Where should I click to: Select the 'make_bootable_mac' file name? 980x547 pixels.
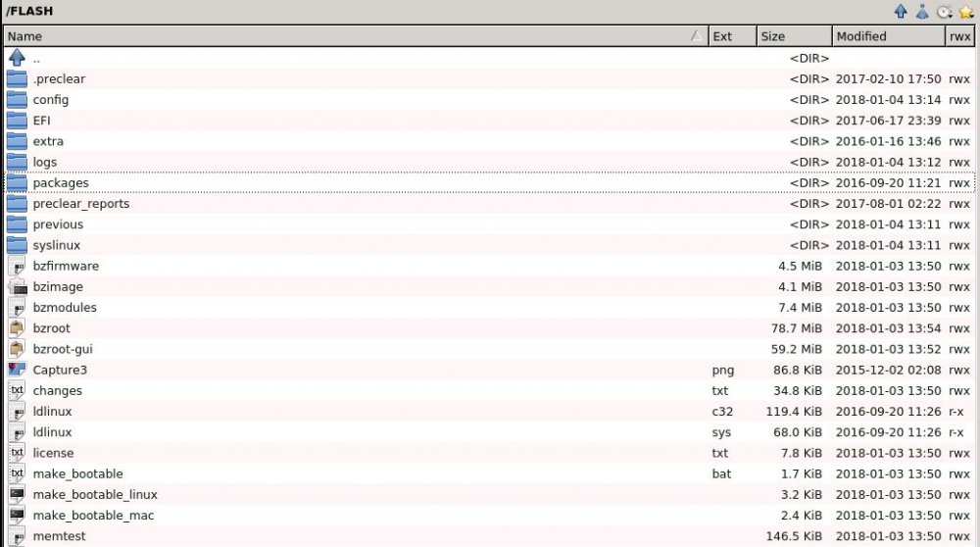[93, 515]
